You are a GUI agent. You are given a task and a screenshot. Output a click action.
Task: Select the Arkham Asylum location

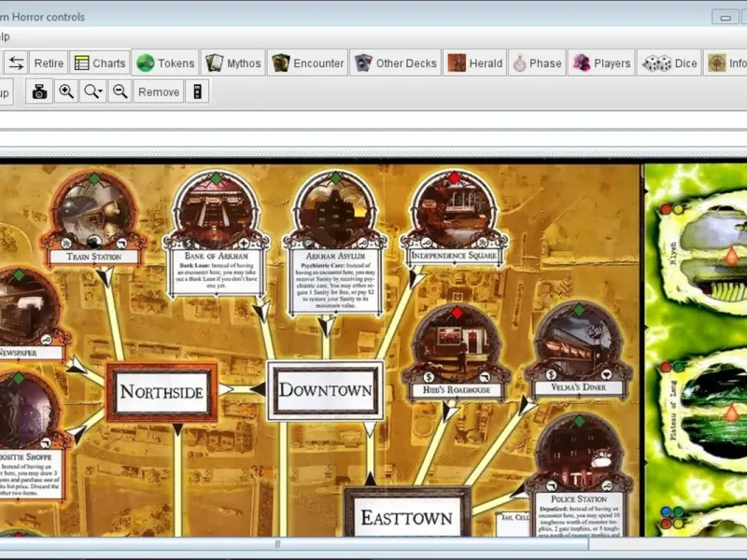[x=335, y=242]
